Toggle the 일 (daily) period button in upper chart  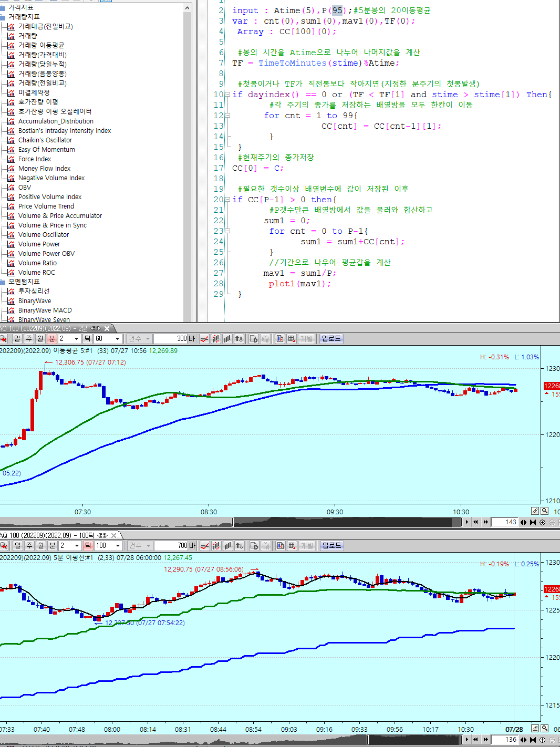tap(17, 339)
